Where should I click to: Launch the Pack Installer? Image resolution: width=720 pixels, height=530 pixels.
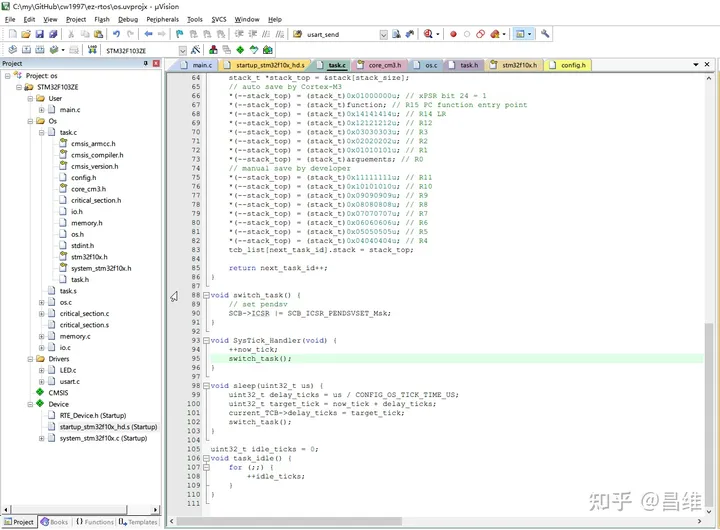coord(268,50)
